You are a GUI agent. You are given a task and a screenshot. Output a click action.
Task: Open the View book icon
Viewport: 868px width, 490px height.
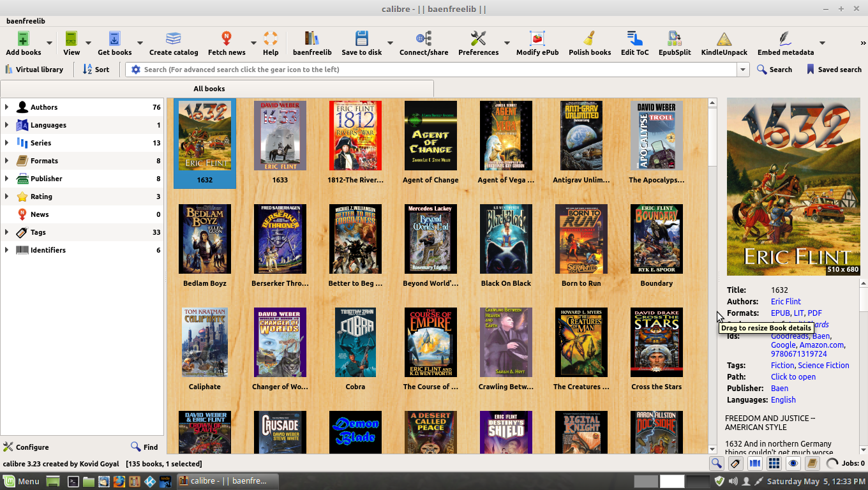(x=71, y=39)
